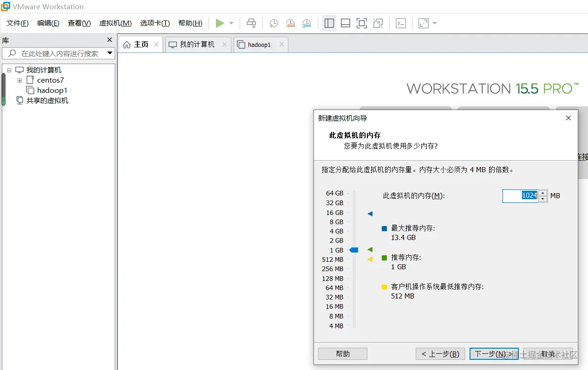Viewport: 588px width, 370px height.
Task: Toggle the library sidebar view icon
Action: point(329,23)
